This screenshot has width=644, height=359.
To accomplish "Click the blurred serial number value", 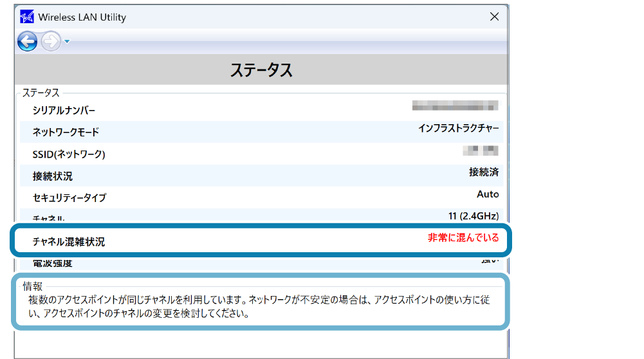I will tap(455, 105).
